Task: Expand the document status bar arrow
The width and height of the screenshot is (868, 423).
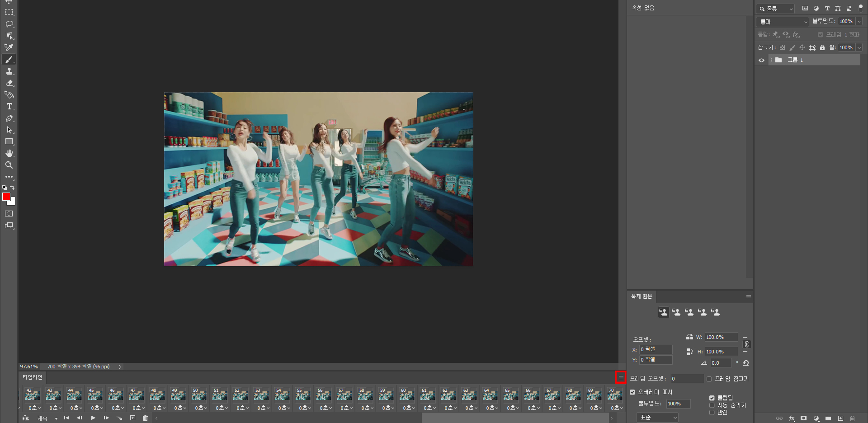Action: pyautogui.click(x=120, y=367)
